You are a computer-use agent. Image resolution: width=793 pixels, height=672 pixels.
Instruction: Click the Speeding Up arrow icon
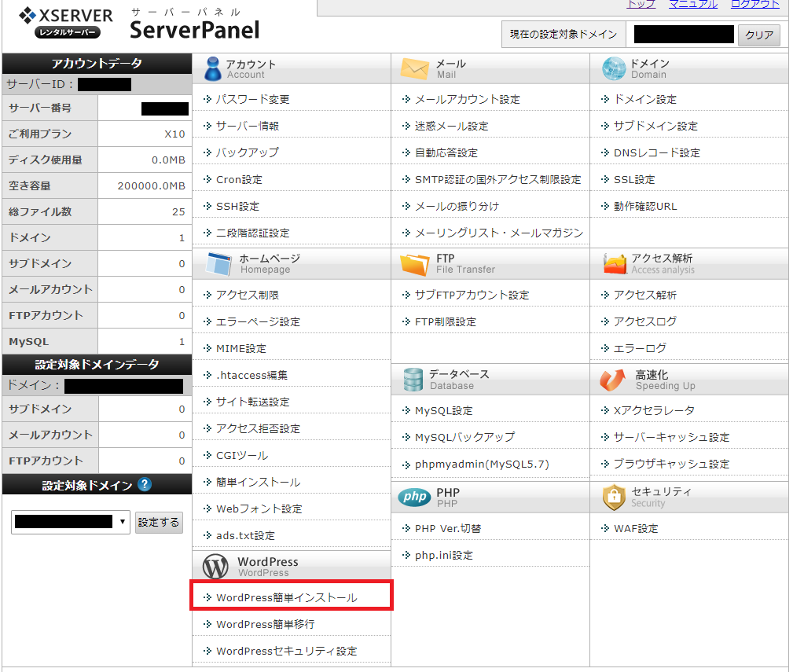pyautogui.click(x=612, y=380)
